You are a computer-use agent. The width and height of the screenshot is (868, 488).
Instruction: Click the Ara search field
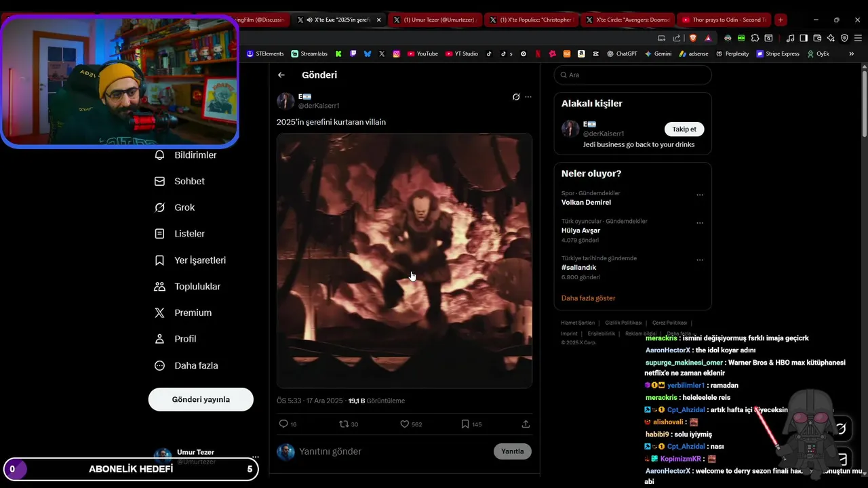pyautogui.click(x=633, y=75)
